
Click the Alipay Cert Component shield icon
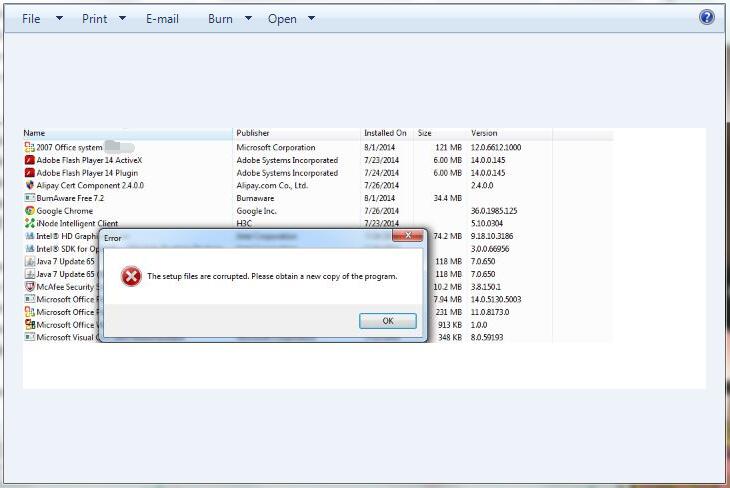tap(29, 185)
